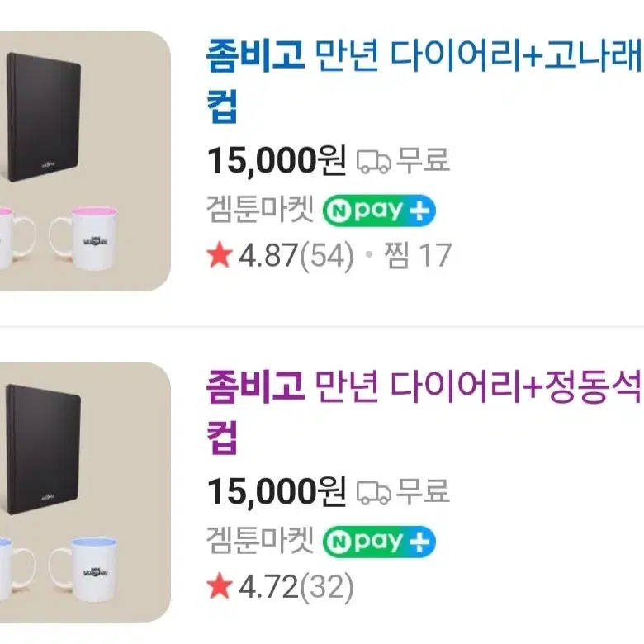Viewport: 644px width, 644px height.
Task: Open the 겜툰마켓 seller link on second listing
Action: click(x=260, y=541)
